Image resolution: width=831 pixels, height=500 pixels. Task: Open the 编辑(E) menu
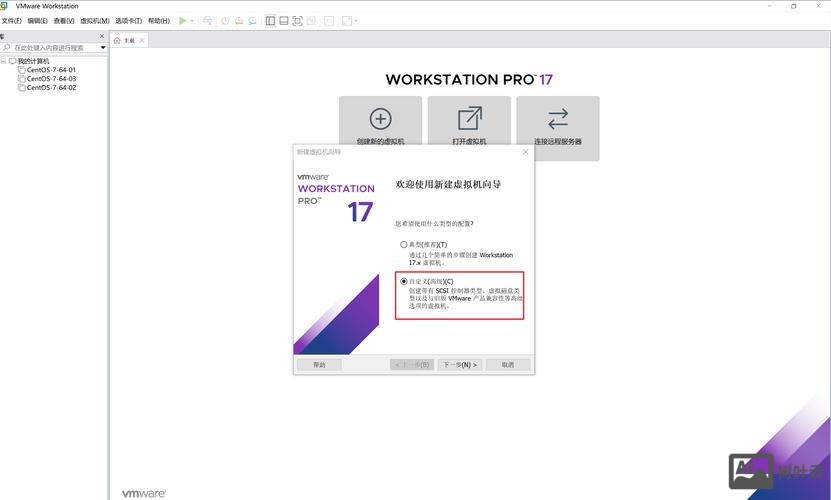[x=38, y=21]
